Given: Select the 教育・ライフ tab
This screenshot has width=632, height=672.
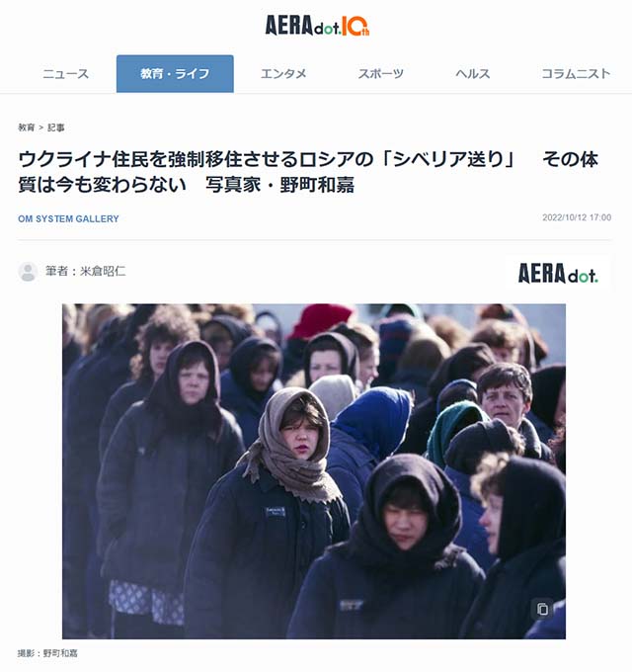Looking at the screenshot, I should tap(175, 74).
